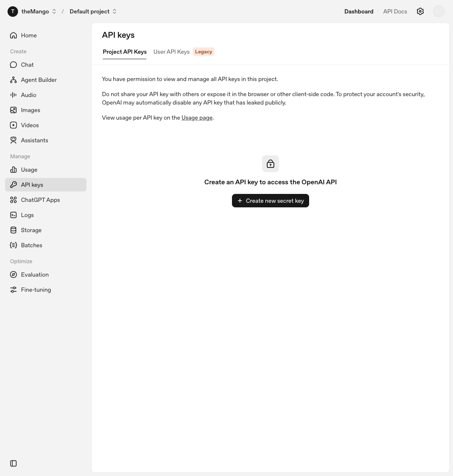Select the Fine-tuning sliders icon
The height and width of the screenshot is (476, 453).
pyautogui.click(x=13, y=290)
